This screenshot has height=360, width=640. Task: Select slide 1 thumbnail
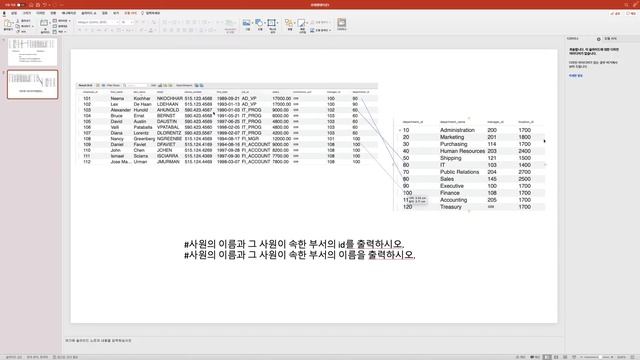[x=32, y=52]
